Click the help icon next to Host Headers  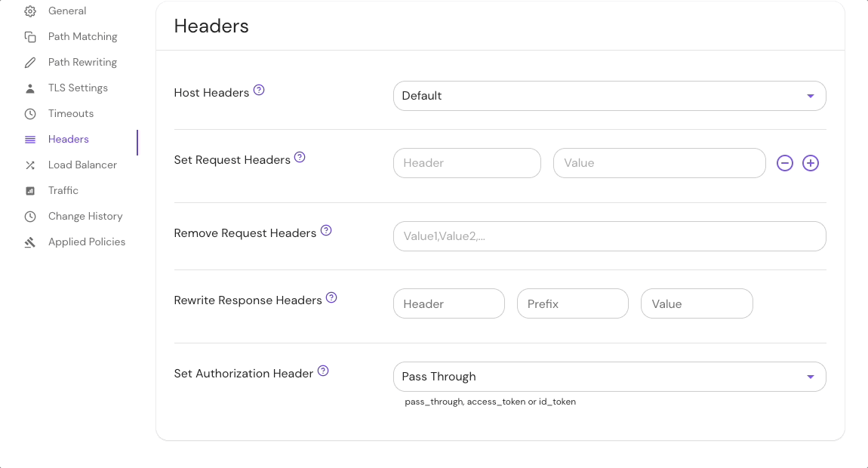coord(259,90)
